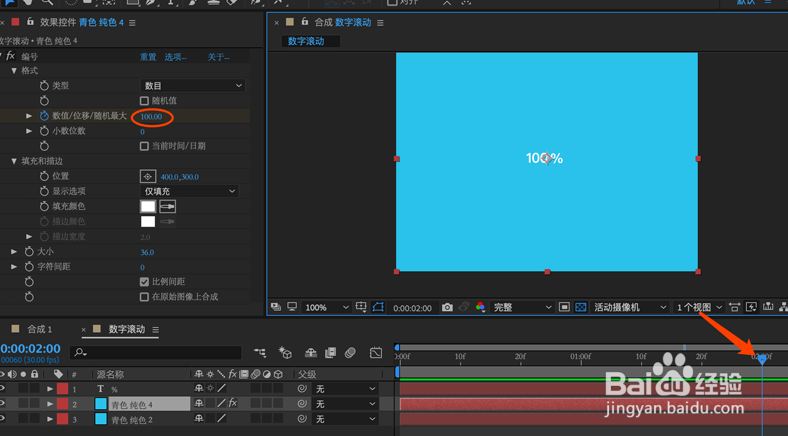788x436 pixels.
Task: Toggle the stopwatch beside 大小
Action: point(29,252)
